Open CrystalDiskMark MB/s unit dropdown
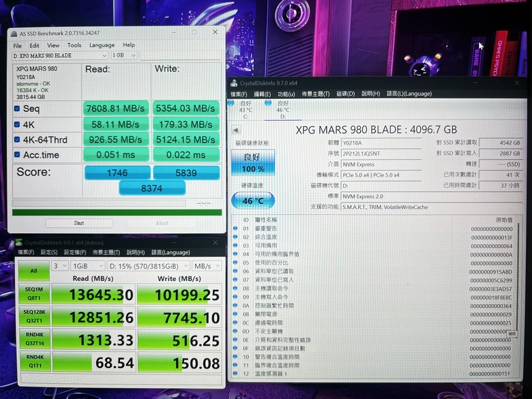Image resolution: width=532 pixels, height=399 pixels. tap(207, 266)
